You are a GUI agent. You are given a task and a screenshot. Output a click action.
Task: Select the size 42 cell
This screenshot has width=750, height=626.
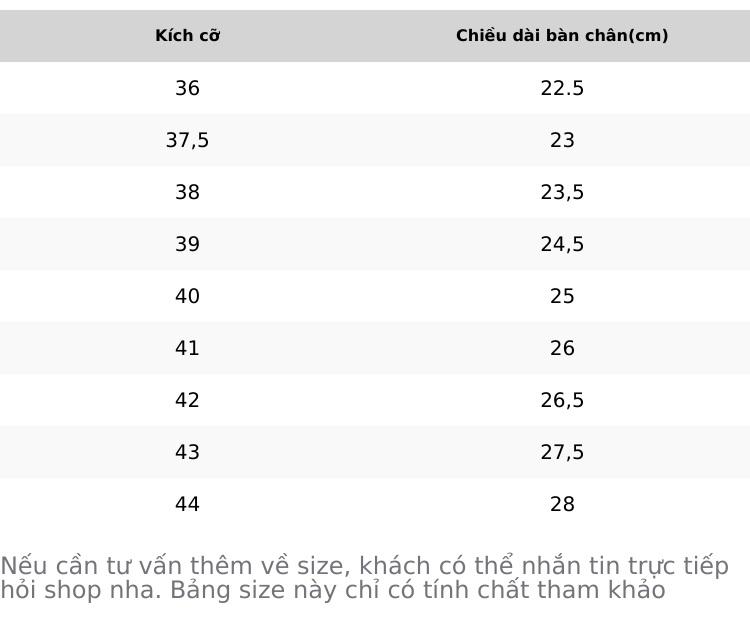tap(188, 400)
